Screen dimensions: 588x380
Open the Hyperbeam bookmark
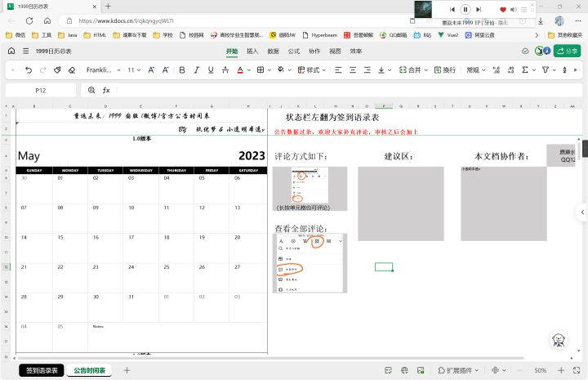click(x=320, y=35)
